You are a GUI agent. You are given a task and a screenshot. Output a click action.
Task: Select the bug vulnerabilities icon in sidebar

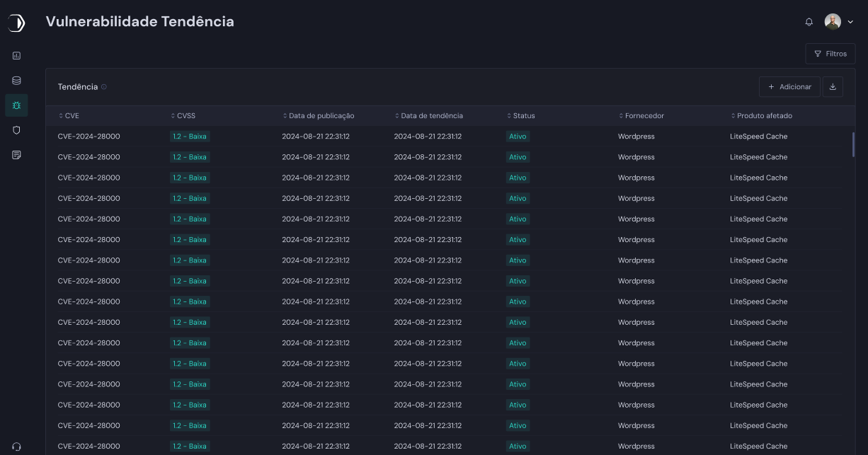[16, 105]
